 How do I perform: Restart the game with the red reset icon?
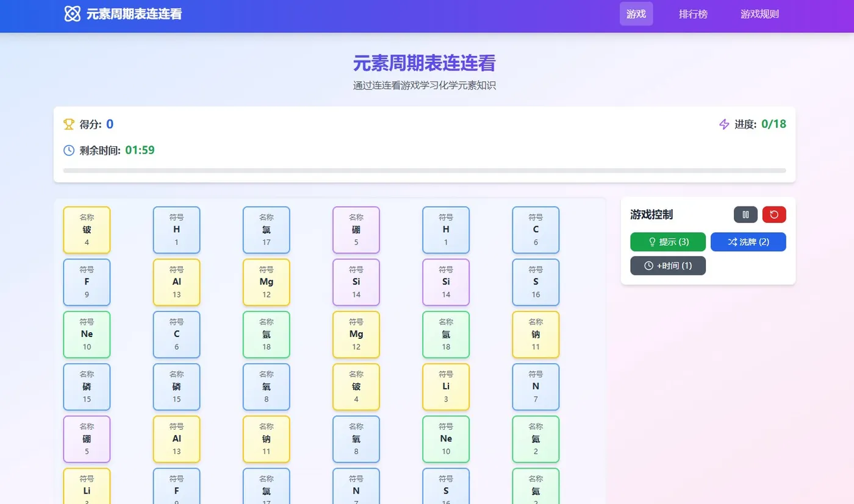774,215
